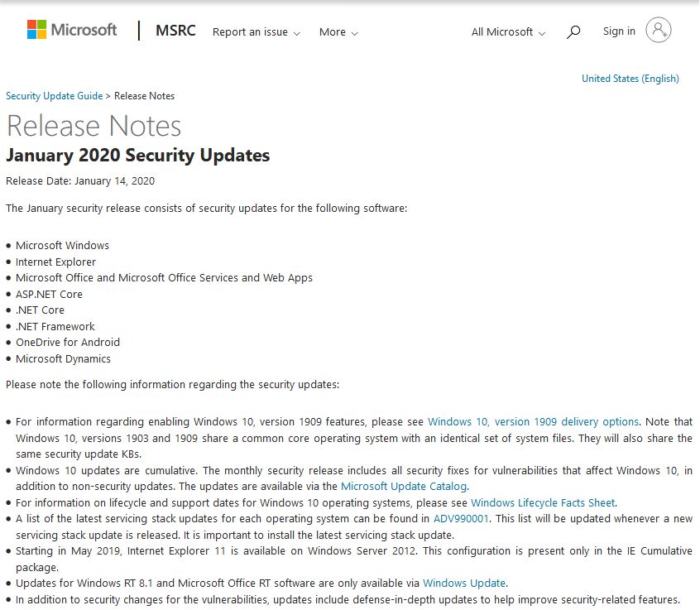Open Windows 10, version 1909 delivery options
Screen dimensions: 700x610
pos(533,421)
